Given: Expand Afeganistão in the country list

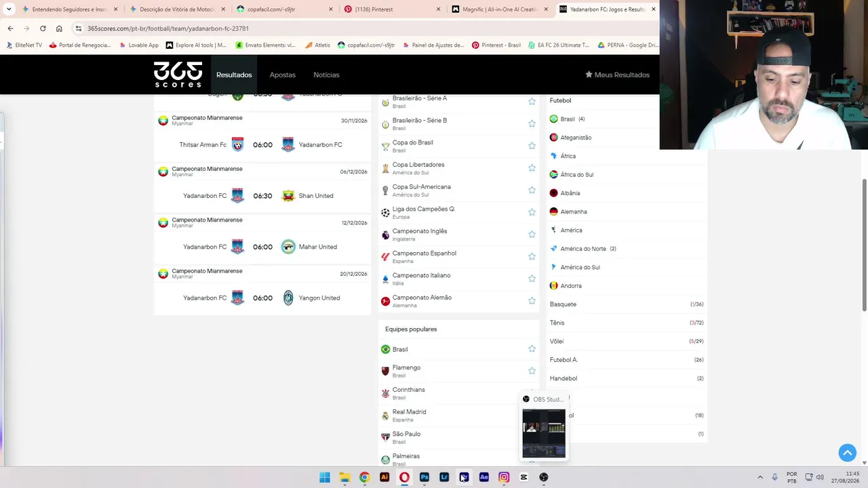Looking at the screenshot, I should click(627, 138).
